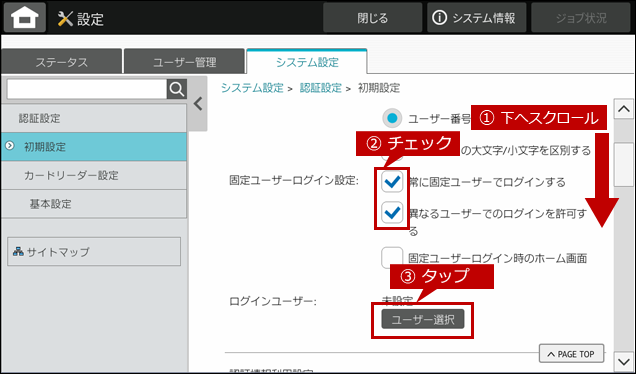This screenshot has height=374, width=636.
Task: Click the 初期設定 breadcrumb text
Action: (x=379, y=88)
